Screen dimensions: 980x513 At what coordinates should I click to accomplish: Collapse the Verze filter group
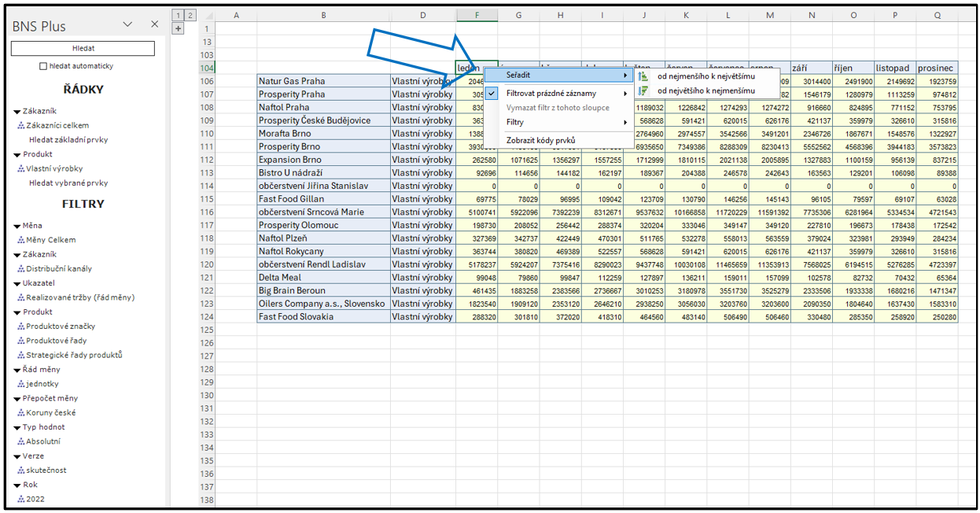(x=17, y=456)
